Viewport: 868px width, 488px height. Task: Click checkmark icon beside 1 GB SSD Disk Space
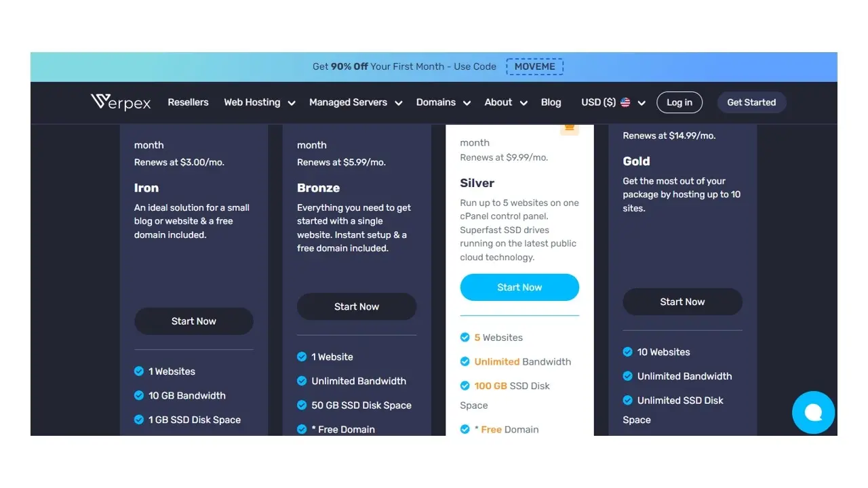tap(139, 420)
